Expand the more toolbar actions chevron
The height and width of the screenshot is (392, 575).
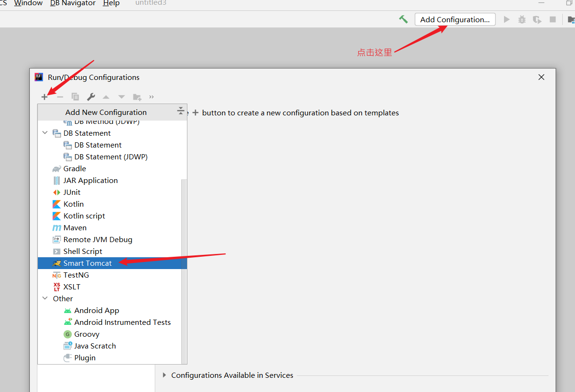[151, 97]
